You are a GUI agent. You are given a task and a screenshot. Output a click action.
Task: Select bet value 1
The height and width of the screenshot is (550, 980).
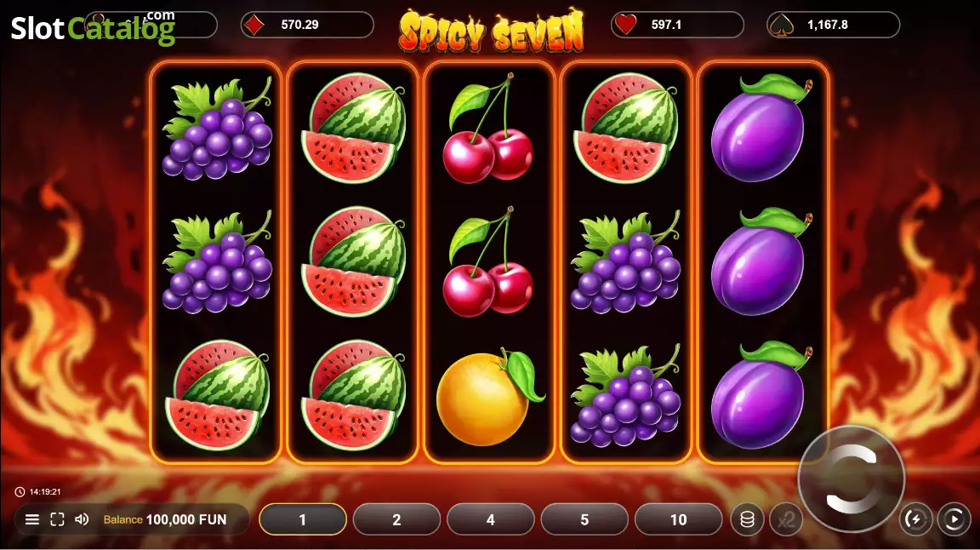point(303,519)
